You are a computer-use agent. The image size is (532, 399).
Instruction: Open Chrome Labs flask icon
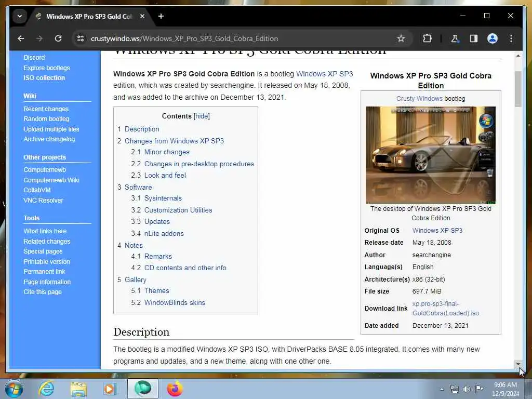pos(455,38)
